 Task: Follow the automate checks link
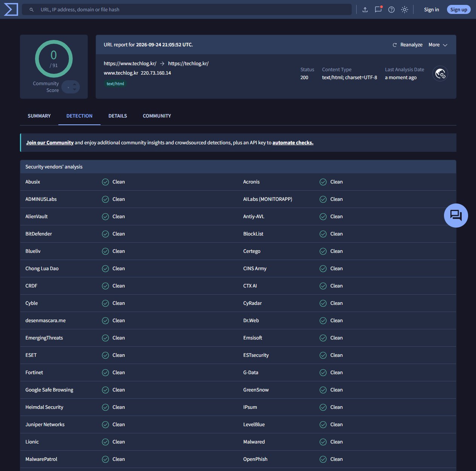[293, 143]
